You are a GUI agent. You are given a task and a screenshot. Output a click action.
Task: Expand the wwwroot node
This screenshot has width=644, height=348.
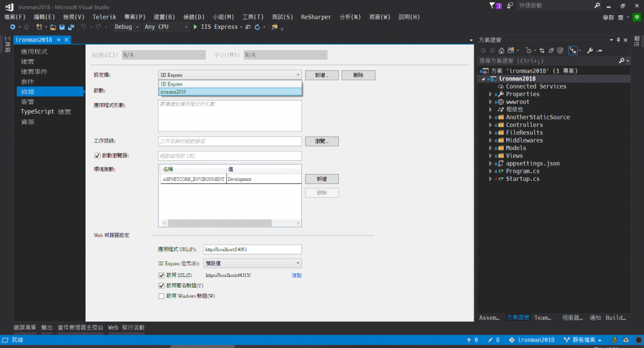491,102
